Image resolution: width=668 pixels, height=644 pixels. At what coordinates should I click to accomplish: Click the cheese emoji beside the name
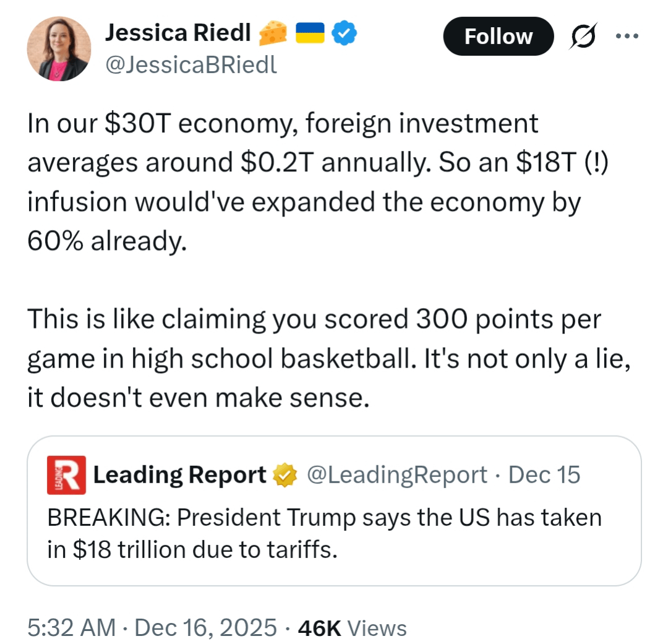click(272, 34)
